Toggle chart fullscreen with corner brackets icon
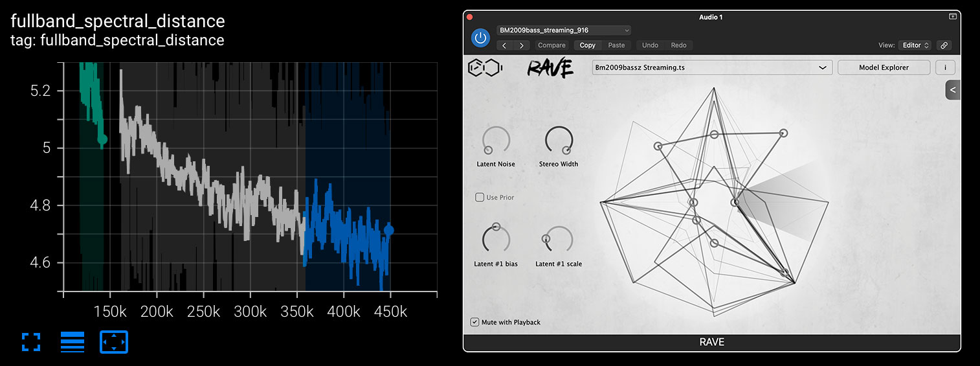The width and height of the screenshot is (980, 366). click(31, 342)
